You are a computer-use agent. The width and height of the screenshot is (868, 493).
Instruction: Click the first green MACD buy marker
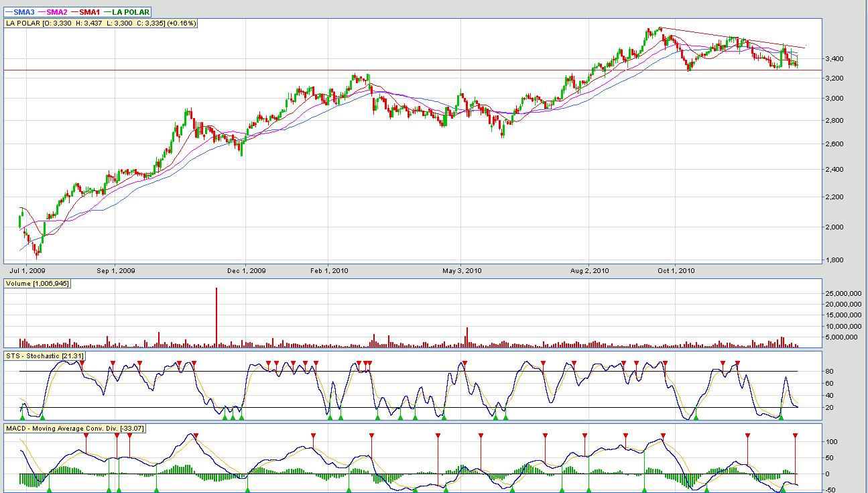49,490
